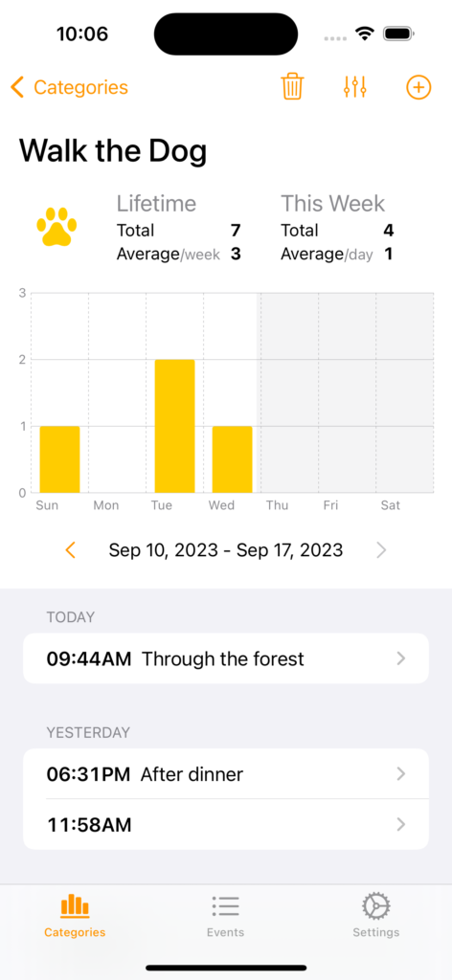This screenshot has height=980, width=452.
Task: Go back to Categories
Action: tap(69, 87)
